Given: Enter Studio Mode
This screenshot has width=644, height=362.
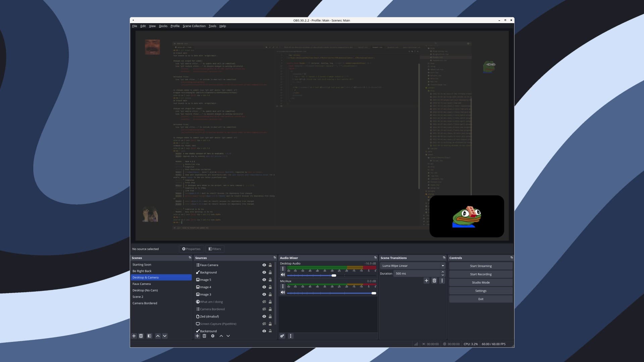Looking at the screenshot, I should click(x=480, y=282).
